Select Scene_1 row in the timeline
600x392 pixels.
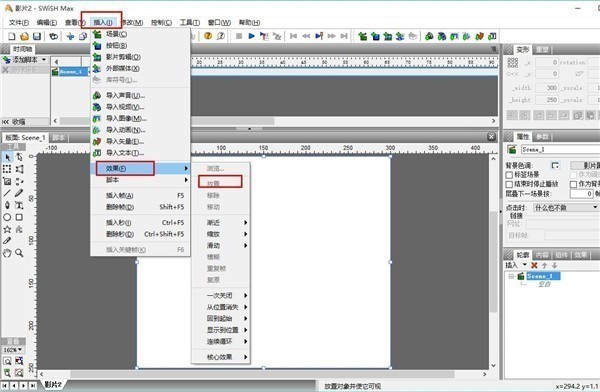[70, 72]
